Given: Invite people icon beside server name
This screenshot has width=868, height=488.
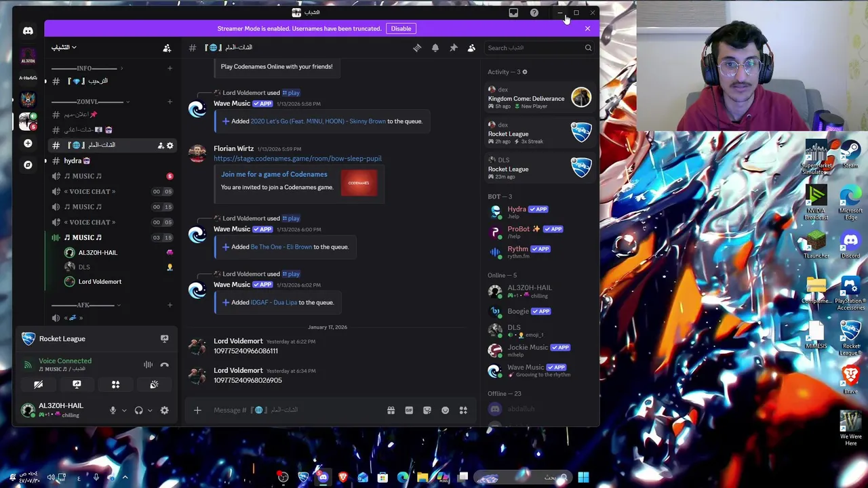Looking at the screenshot, I should coord(167,47).
